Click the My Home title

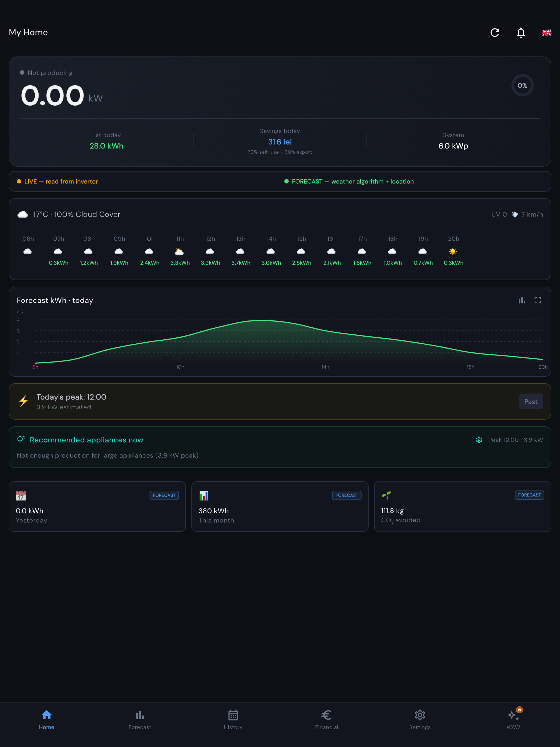pos(28,33)
